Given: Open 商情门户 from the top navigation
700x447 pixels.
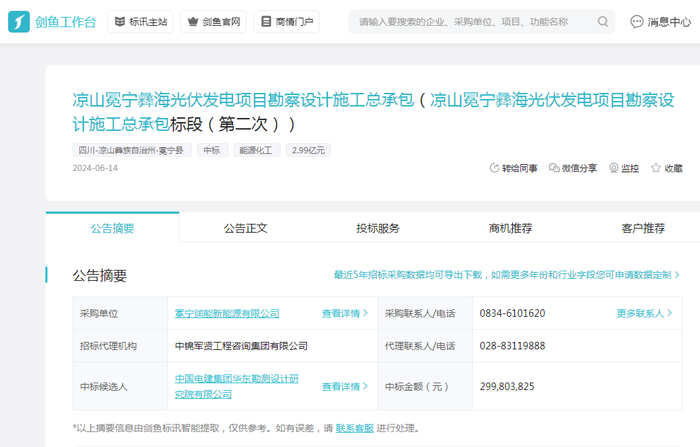Looking at the screenshot, I should pos(287,22).
